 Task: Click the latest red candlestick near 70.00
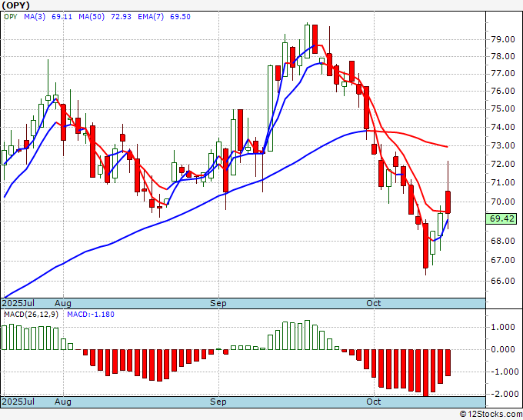448,202
